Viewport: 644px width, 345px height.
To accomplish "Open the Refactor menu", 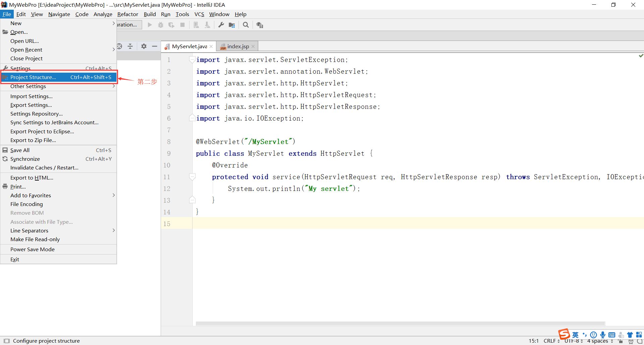I will point(127,14).
